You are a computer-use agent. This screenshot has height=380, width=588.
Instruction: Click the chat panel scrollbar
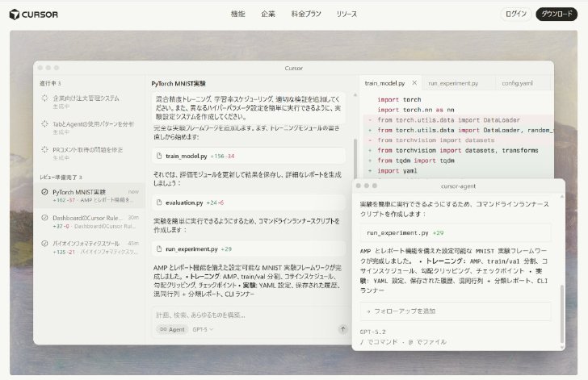click(x=355, y=157)
